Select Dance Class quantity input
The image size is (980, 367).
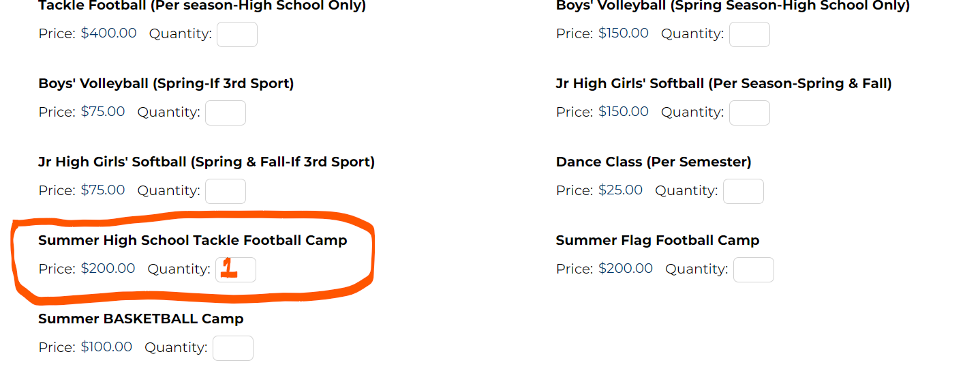coord(744,191)
